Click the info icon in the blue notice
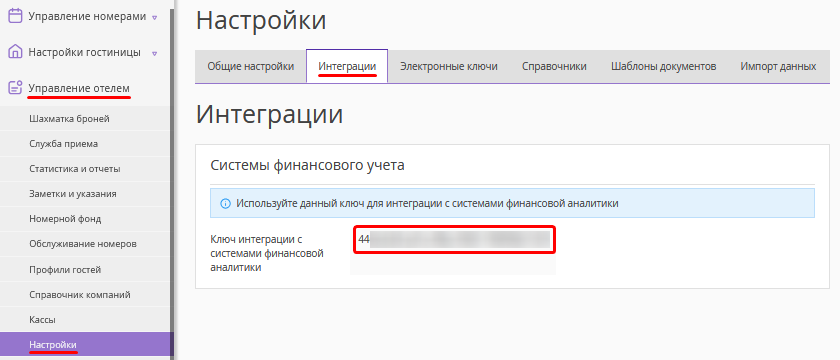This screenshot has width=840, height=360. [226, 204]
